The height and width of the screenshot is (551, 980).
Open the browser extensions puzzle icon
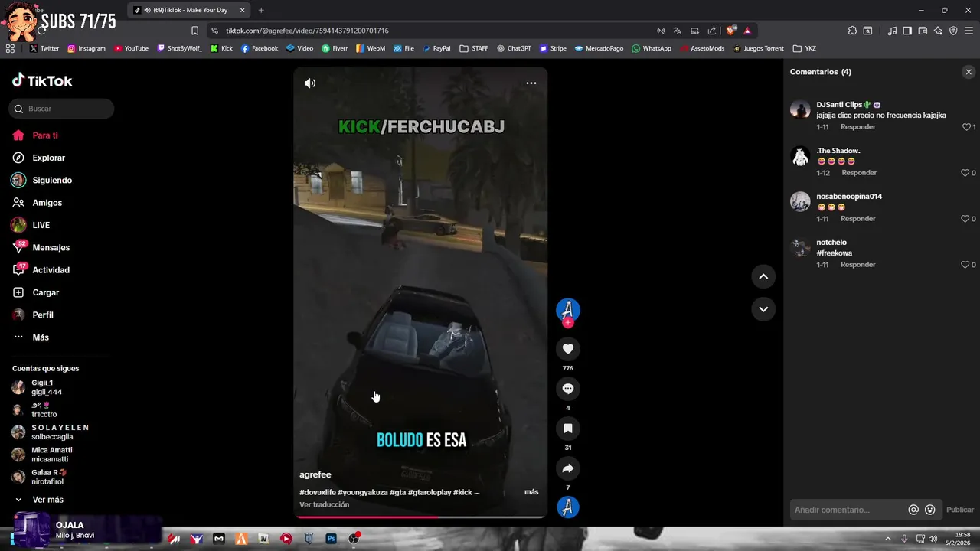coord(852,31)
